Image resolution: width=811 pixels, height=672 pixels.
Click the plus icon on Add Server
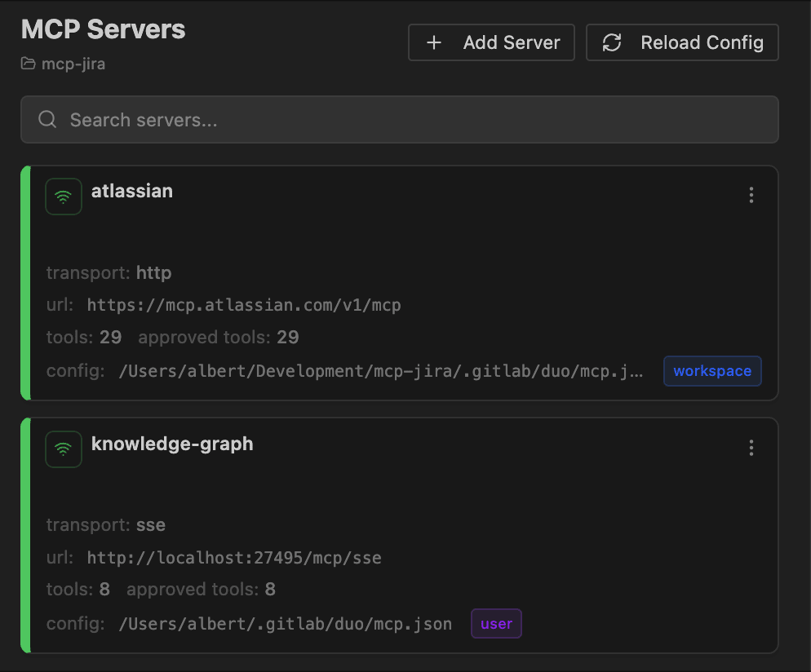[x=435, y=42]
